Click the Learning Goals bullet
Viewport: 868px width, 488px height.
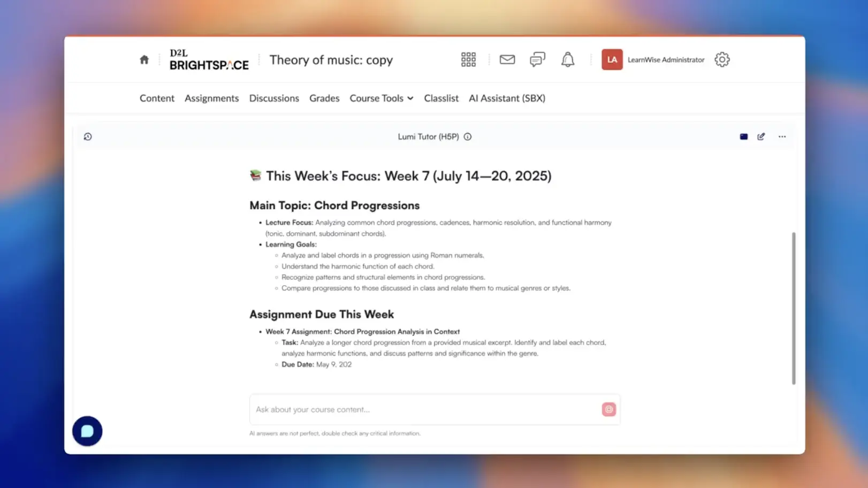pos(291,244)
